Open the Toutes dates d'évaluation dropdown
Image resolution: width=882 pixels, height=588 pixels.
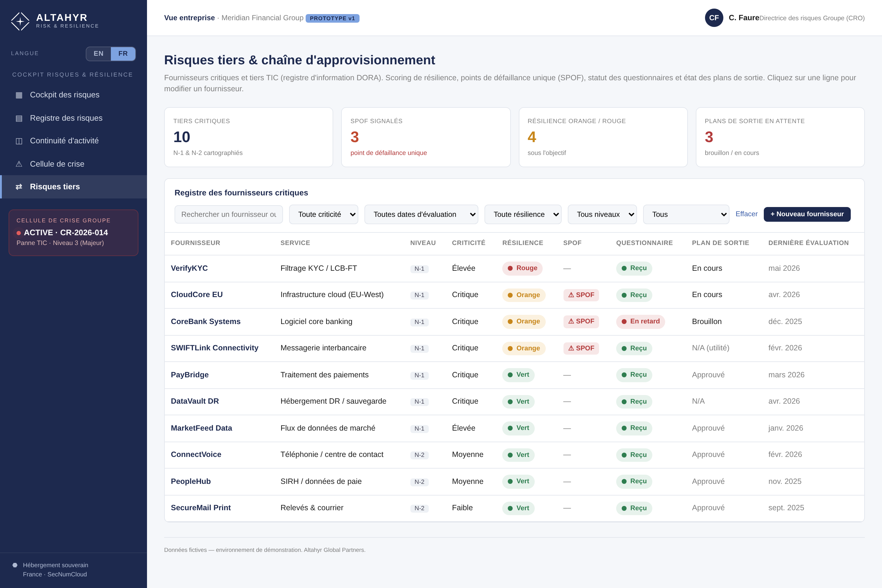421,214
